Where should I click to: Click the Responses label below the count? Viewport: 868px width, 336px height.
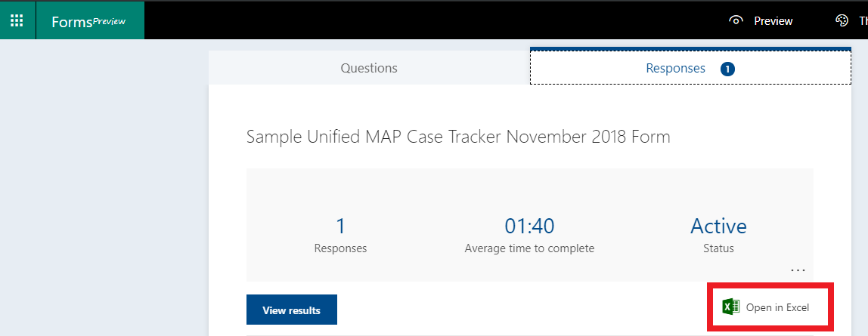pos(340,248)
